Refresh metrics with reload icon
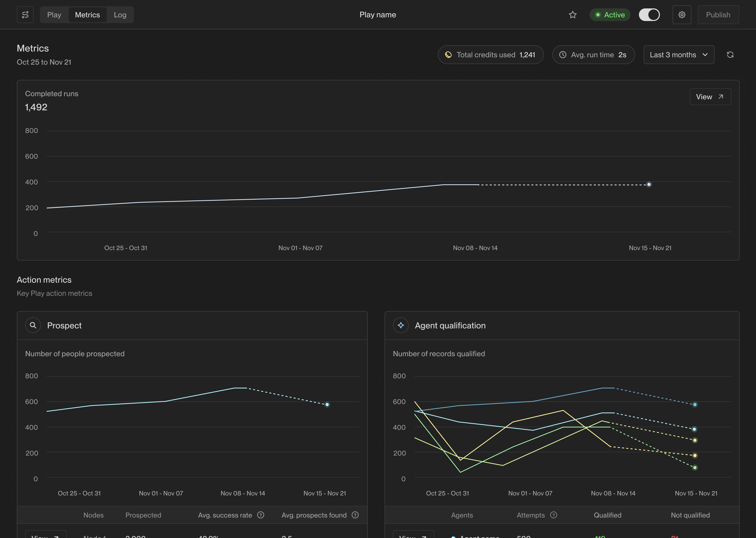 [x=730, y=55]
